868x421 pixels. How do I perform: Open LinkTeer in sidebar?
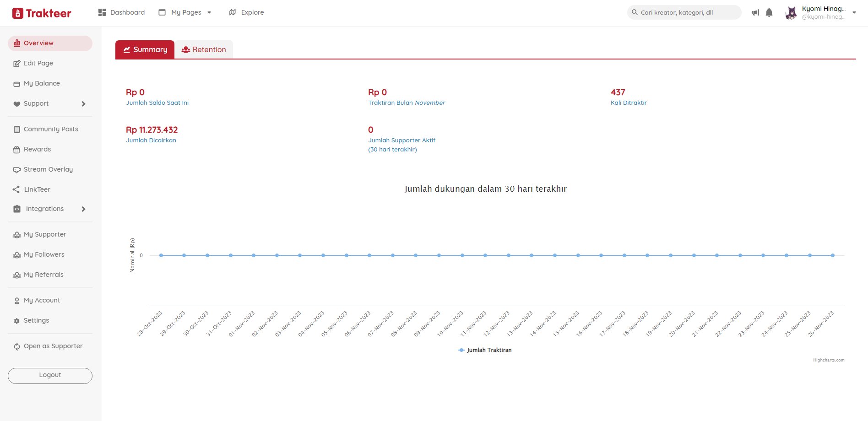(37, 189)
